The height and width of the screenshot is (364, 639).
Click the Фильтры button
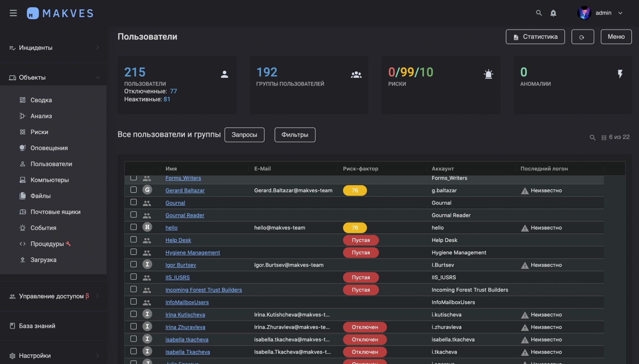(x=295, y=135)
